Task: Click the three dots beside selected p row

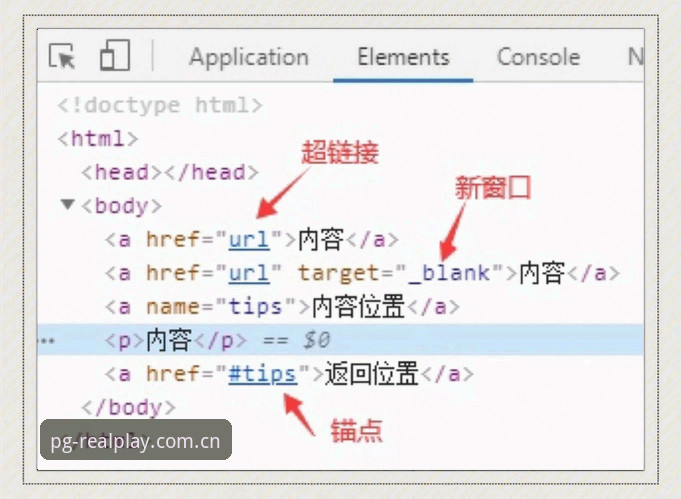Action: [x=47, y=340]
